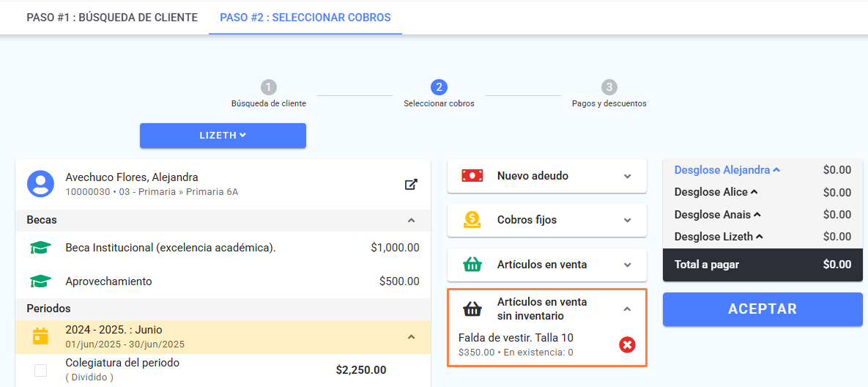Click the yellow calendar icon for Junio period
The height and width of the screenshot is (387, 868).
pos(40,336)
